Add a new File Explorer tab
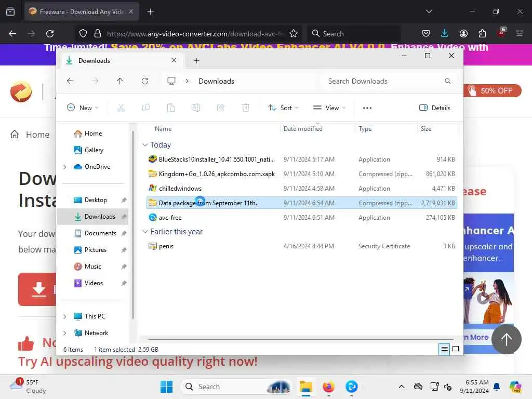 (196, 61)
